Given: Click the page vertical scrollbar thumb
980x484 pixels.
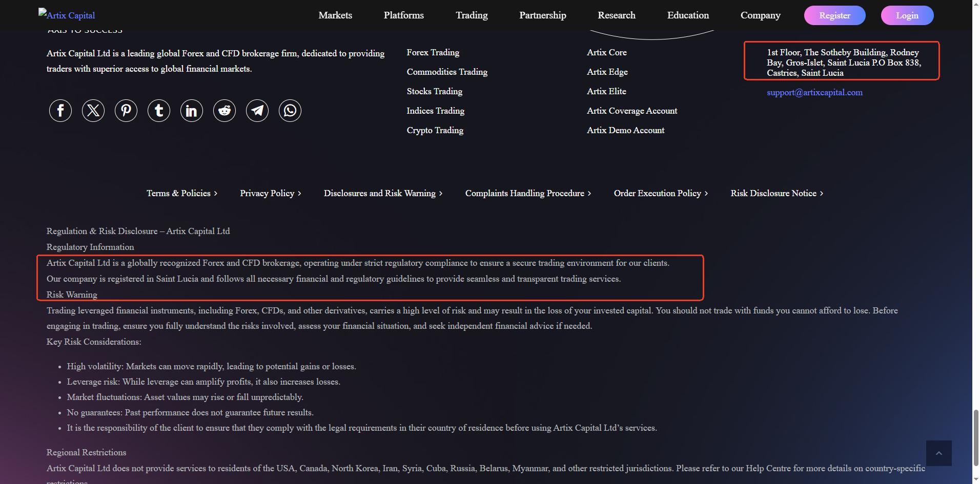Looking at the screenshot, I should (976, 437).
